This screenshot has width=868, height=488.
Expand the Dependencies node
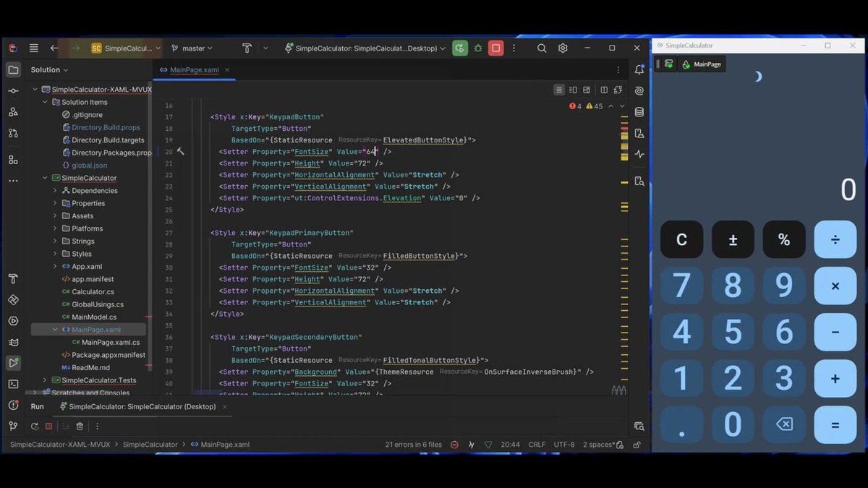click(55, 191)
